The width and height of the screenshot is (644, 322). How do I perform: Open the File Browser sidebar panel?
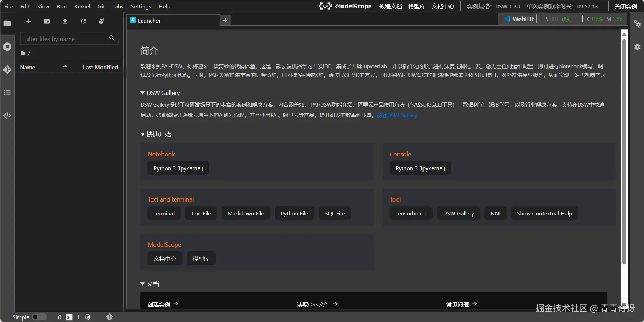[x=7, y=23]
